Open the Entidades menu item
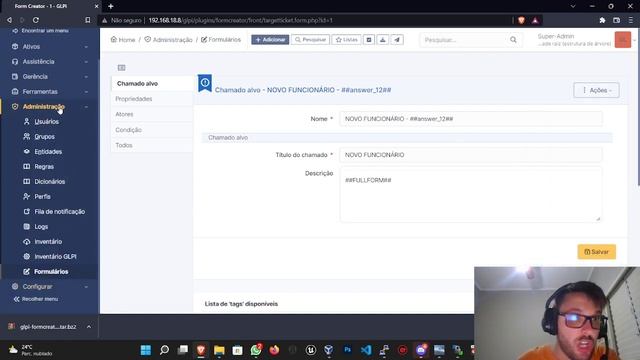640x360 pixels. [48, 151]
